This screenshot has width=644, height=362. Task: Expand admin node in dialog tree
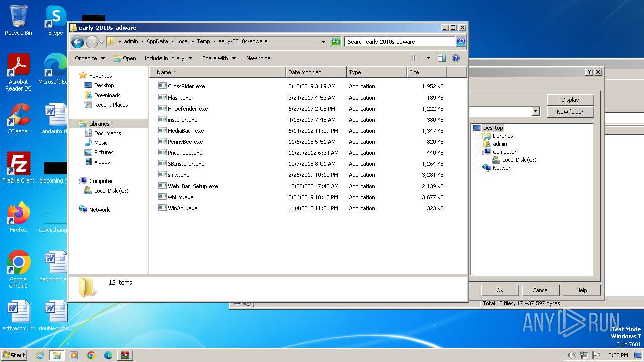pos(477,144)
